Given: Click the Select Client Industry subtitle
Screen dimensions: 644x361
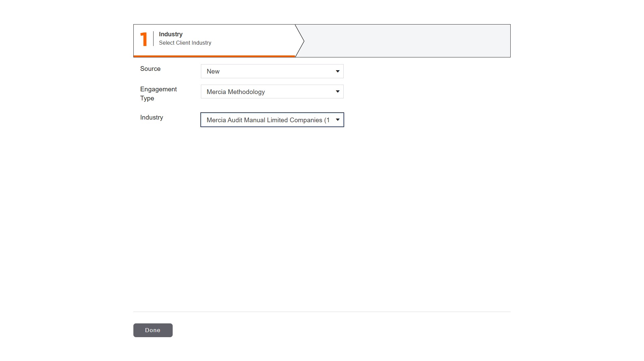Looking at the screenshot, I should click(x=185, y=43).
